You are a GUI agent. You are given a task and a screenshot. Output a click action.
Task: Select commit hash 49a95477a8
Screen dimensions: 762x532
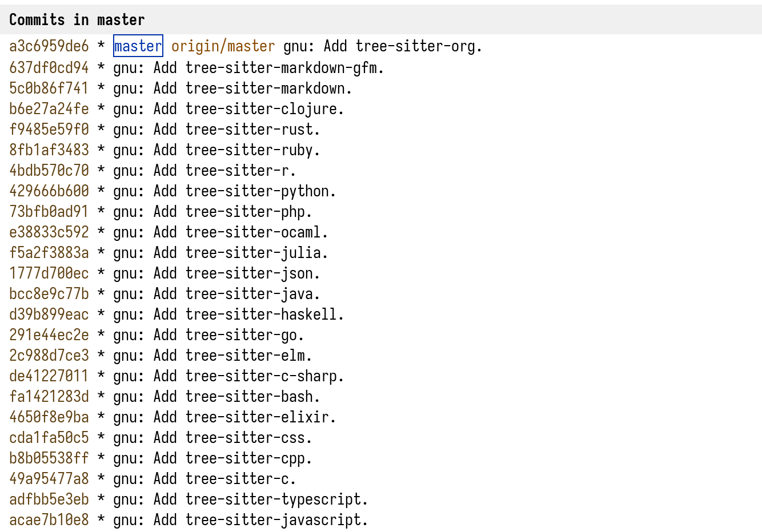point(49,479)
